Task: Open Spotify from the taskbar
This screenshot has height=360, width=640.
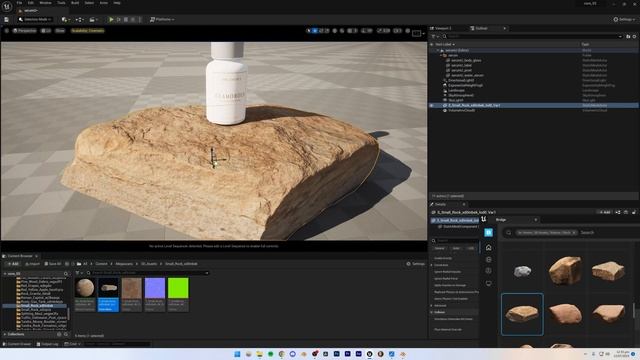Action: click(x=270, y=354)
